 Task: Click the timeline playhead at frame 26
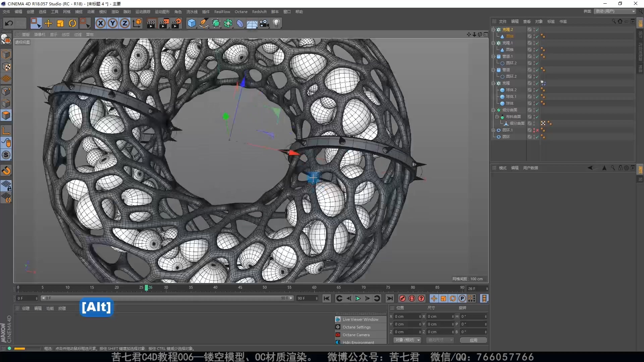click(146, 288)
